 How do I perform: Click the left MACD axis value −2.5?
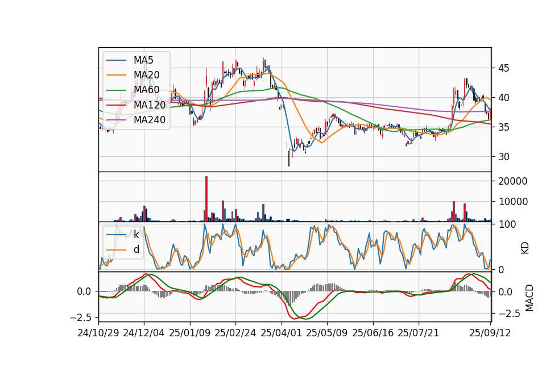(x=81, y=318)
